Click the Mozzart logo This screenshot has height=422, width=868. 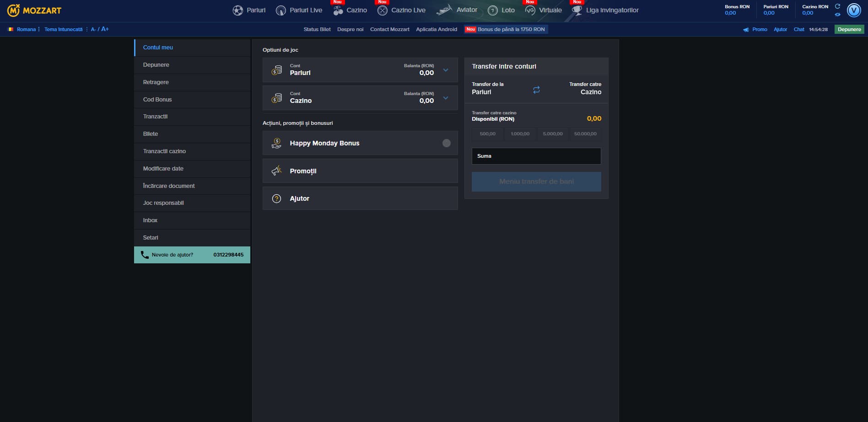[34, 10]
